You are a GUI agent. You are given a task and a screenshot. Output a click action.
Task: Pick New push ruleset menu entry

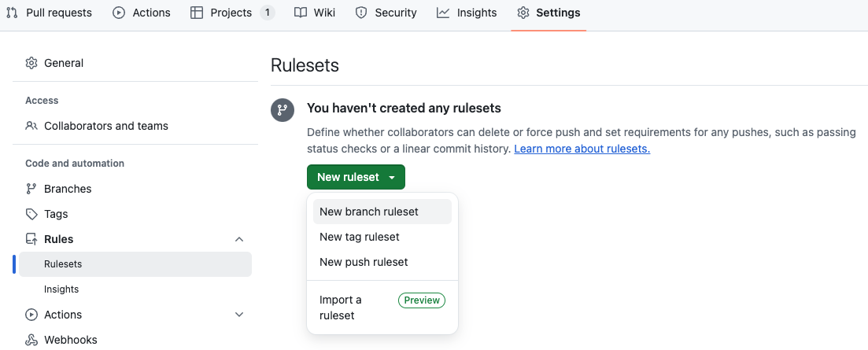point(364,262)
